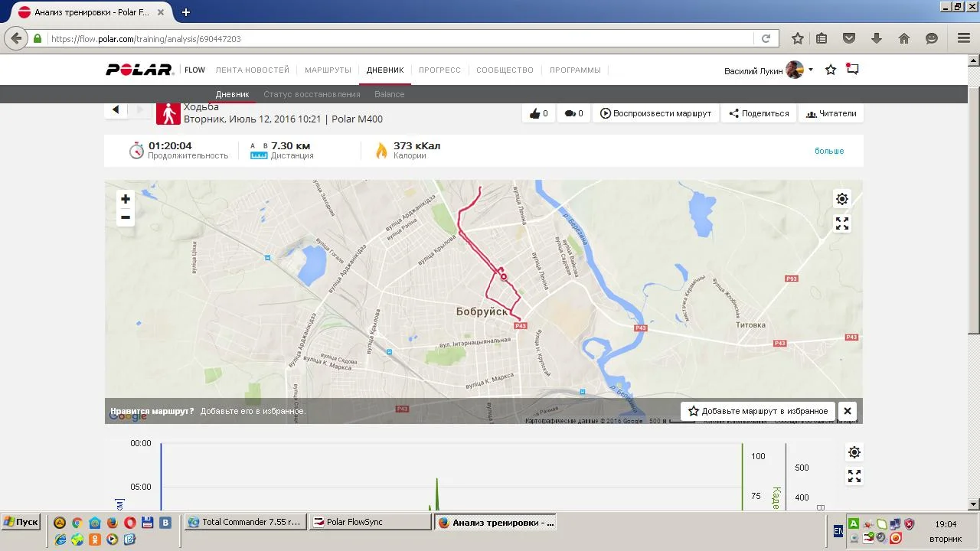Screen dimensions: 980x551
Task: Open graph settings gear icon
Action: (x=854, y=452)
